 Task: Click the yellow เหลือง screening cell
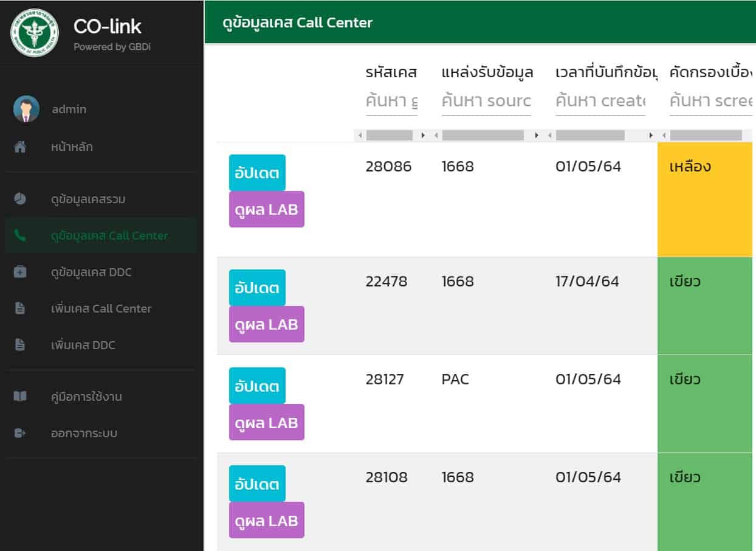pos(705,199)
